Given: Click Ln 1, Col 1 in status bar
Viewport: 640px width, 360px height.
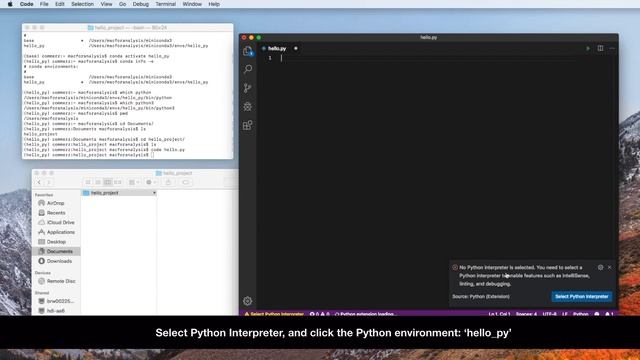Looking at the screenshot, I should [x=499, y=314].
